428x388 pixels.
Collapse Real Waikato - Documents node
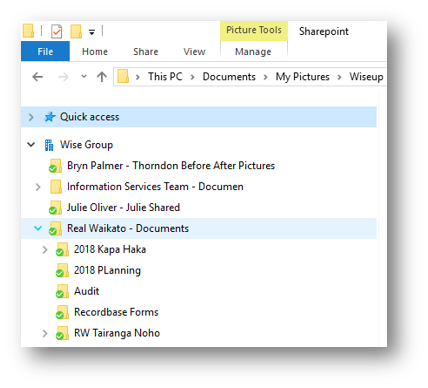click(38, 228)
